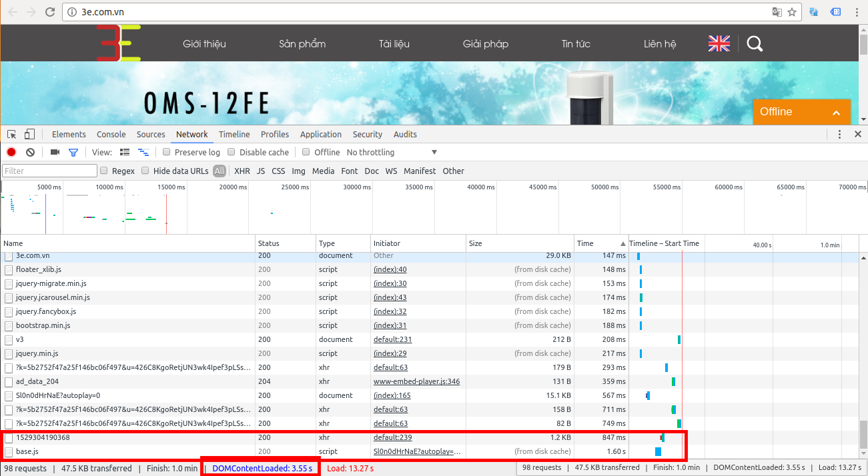Viewport: 868px width, 476px height.
Task: Filter requests by JS type
Action: click(x=261, y=171)
